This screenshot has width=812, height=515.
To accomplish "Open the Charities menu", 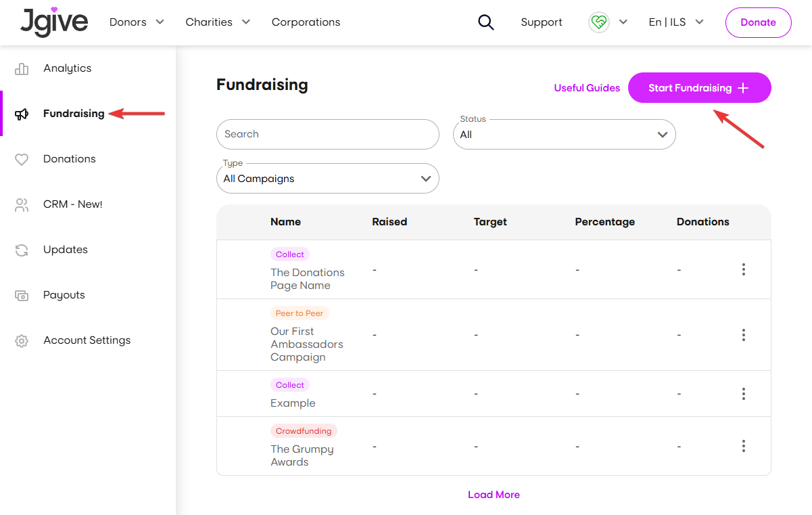I will click(x=218, y=22).
